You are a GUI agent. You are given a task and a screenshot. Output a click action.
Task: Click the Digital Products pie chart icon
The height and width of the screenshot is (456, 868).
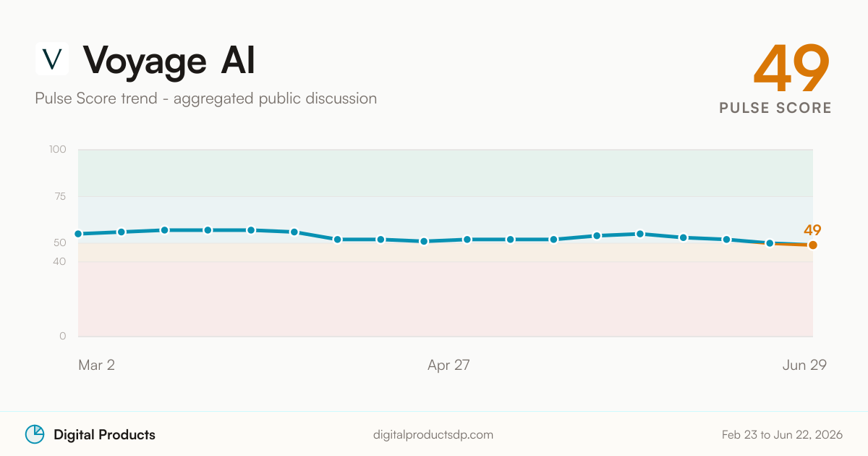pos(35,434)
